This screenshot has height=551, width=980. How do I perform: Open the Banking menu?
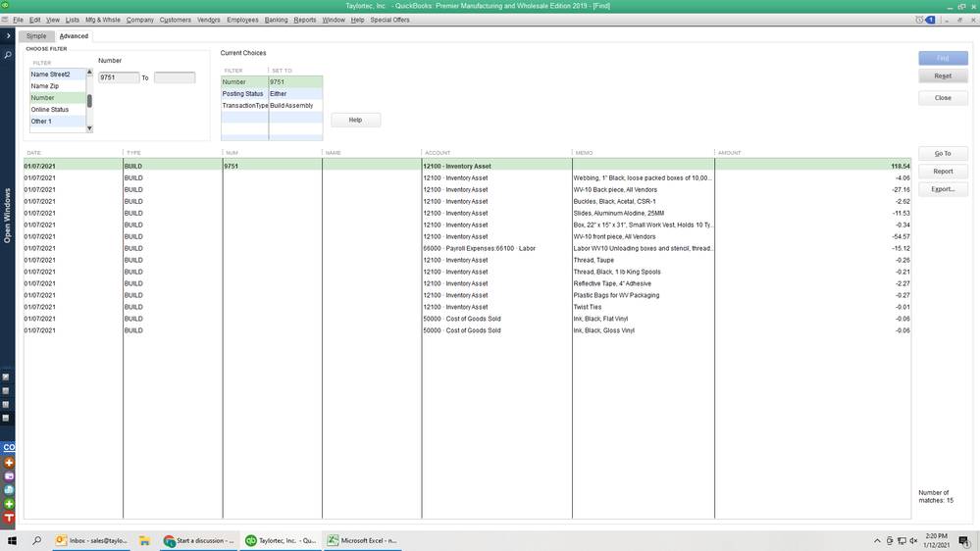277,20
